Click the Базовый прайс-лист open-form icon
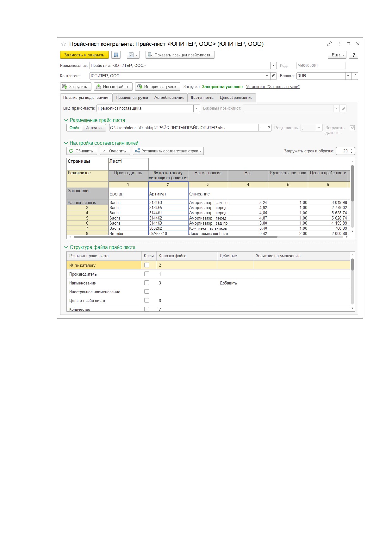Screen dimensions: 392x555 pyautogui.click(x=343, y=108)
